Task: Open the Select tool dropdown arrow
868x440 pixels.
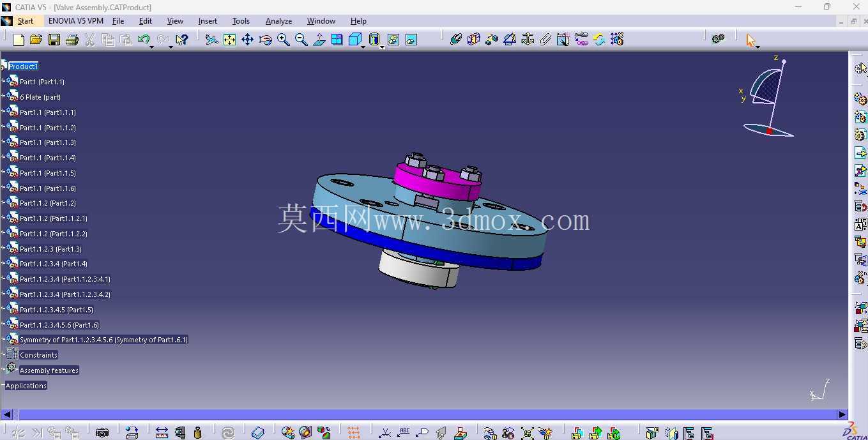Action: [758, 47]
